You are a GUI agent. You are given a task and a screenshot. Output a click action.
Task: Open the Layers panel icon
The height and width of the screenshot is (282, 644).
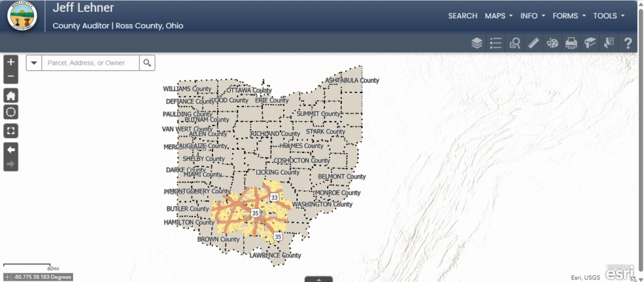tap(477, 43)
